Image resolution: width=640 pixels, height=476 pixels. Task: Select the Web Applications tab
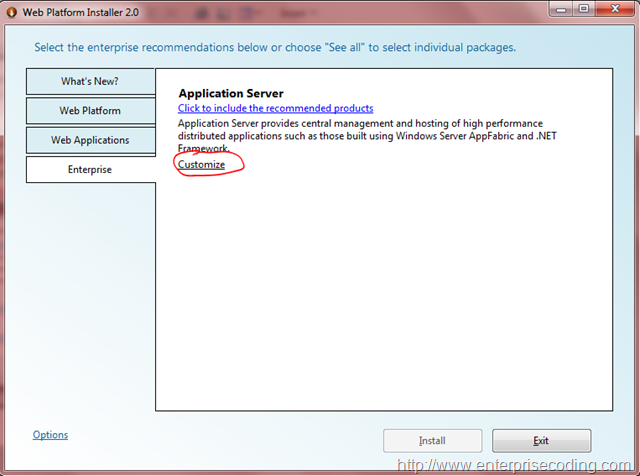coord(90,140)
